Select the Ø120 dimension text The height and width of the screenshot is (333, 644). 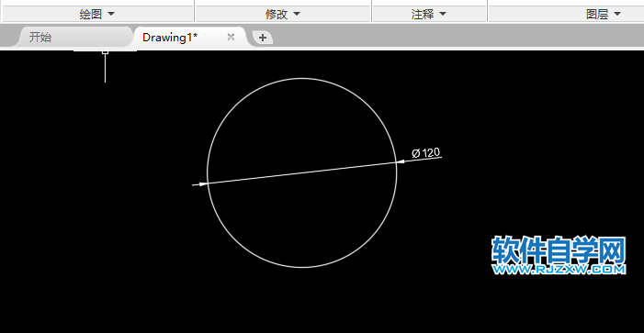(426, 153)
